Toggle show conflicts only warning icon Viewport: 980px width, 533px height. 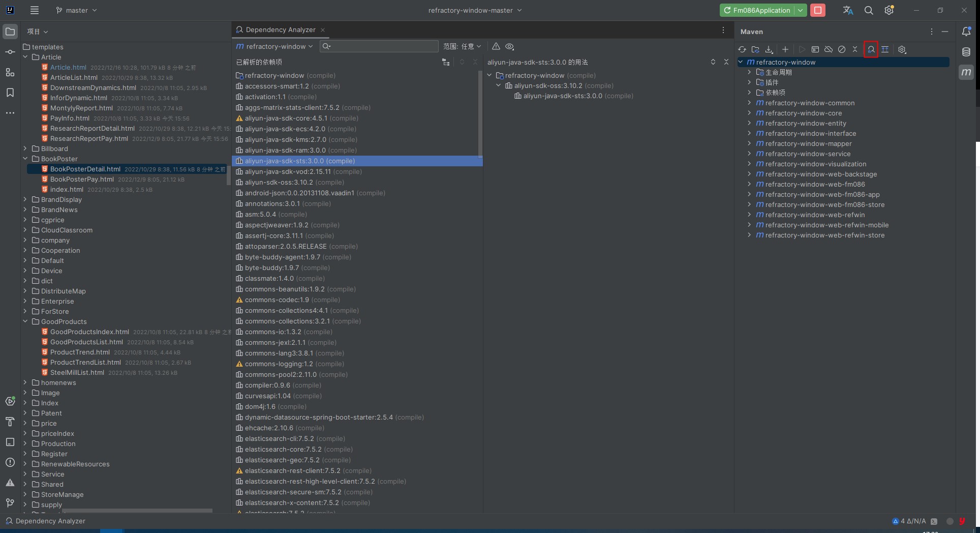click(x=496, y=46)
